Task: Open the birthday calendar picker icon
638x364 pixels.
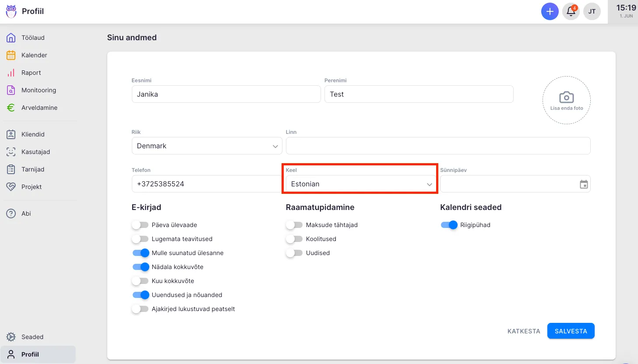Action: [x=583, y=184]
